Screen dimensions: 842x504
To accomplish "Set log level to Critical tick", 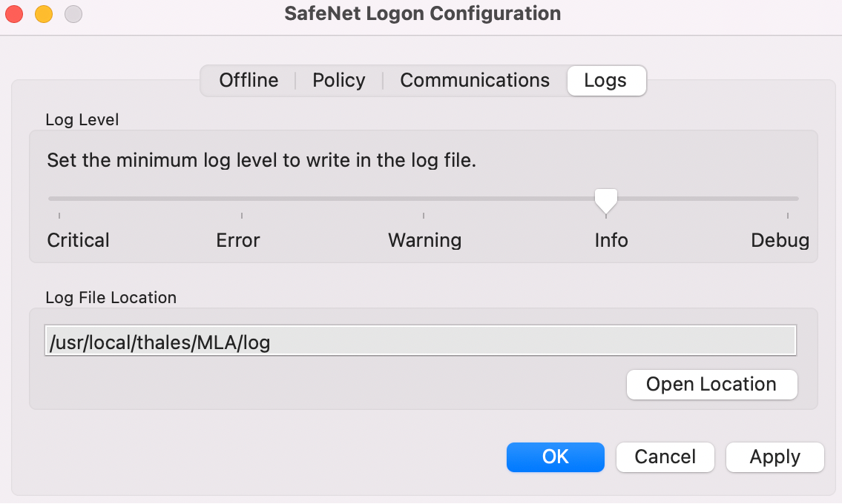I will tap(59, 199).
